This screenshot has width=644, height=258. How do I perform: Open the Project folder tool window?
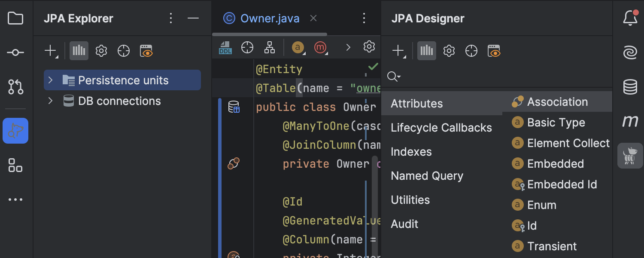pos(15,18)
